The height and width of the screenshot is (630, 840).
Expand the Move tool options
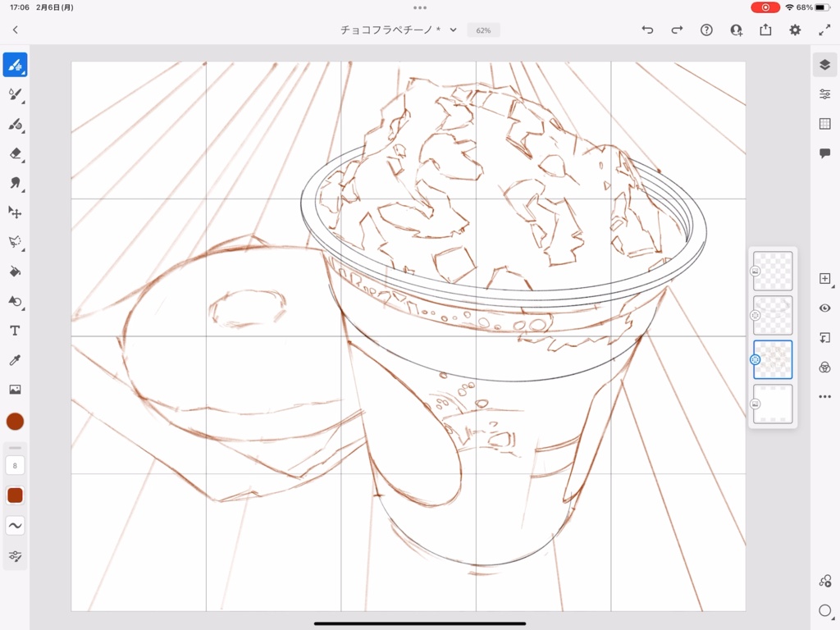click(x=15, y=213)
